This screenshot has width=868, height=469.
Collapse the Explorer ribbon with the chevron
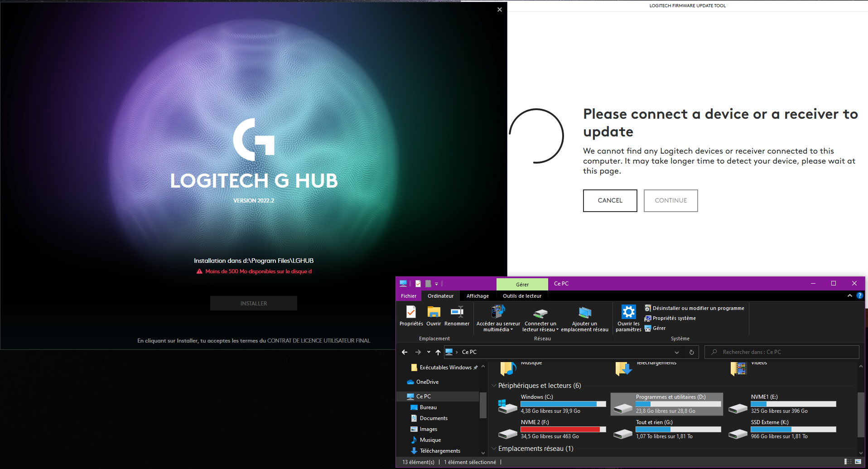[x=850, y=295]
